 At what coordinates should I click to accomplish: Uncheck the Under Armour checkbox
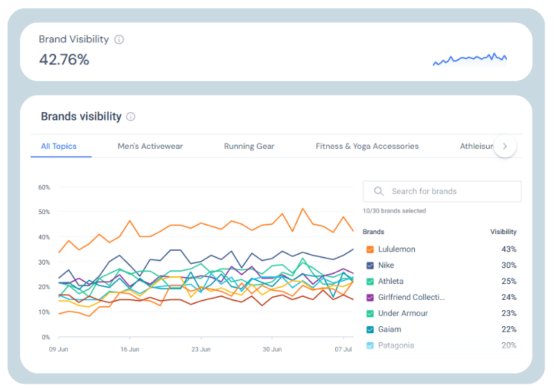tap(370, 314)
